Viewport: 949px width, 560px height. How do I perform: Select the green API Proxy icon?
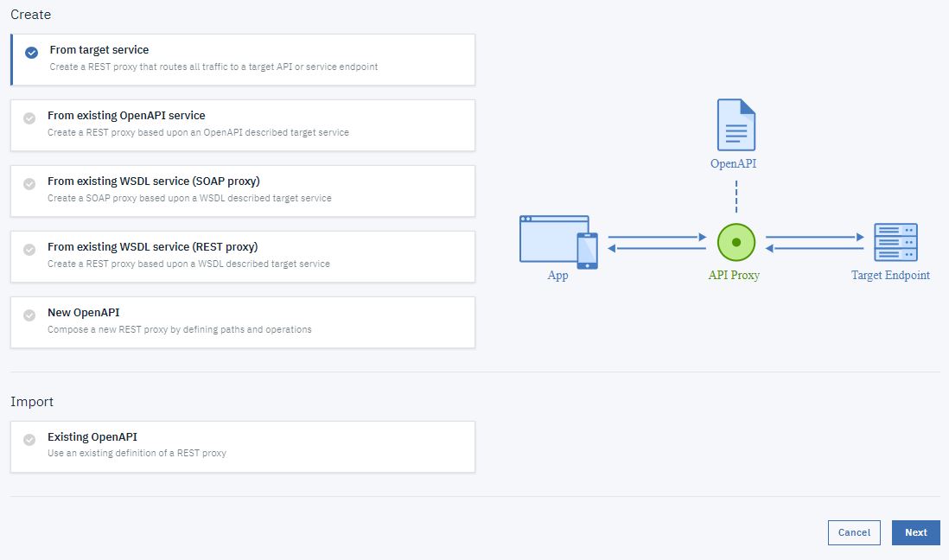pyautogui.click(x=735, y=242)
